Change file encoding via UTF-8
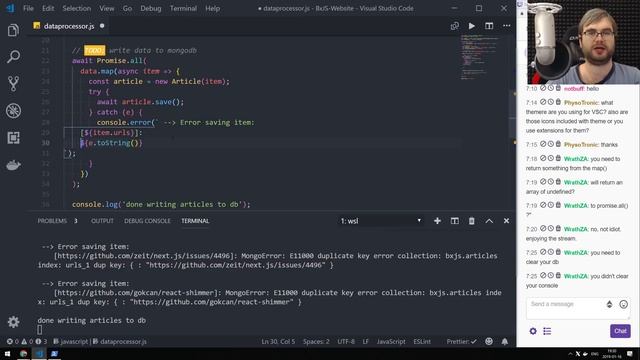Screen dimensions: 640x360 click(x=346, y=342)
